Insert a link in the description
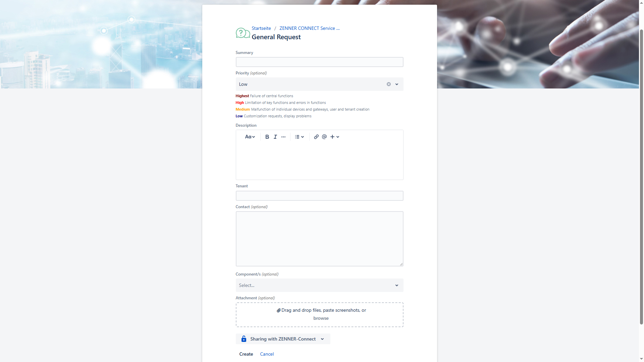The width and height of the screenshot is (644, 362). point(316,137)
